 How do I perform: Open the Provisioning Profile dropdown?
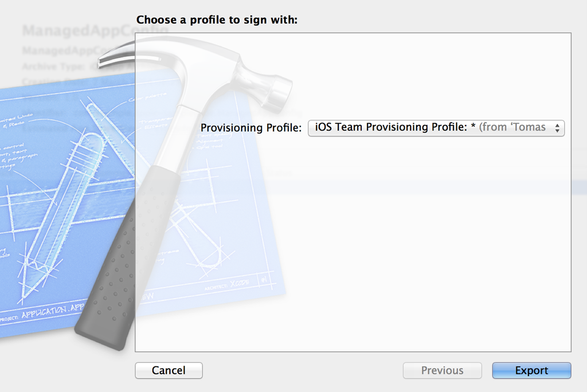pyautogui.click(x=436, y=128)
